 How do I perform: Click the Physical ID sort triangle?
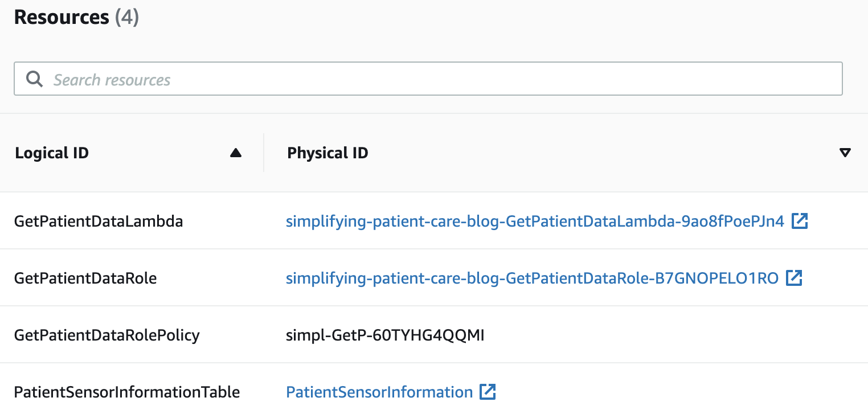tap(845, 153)
